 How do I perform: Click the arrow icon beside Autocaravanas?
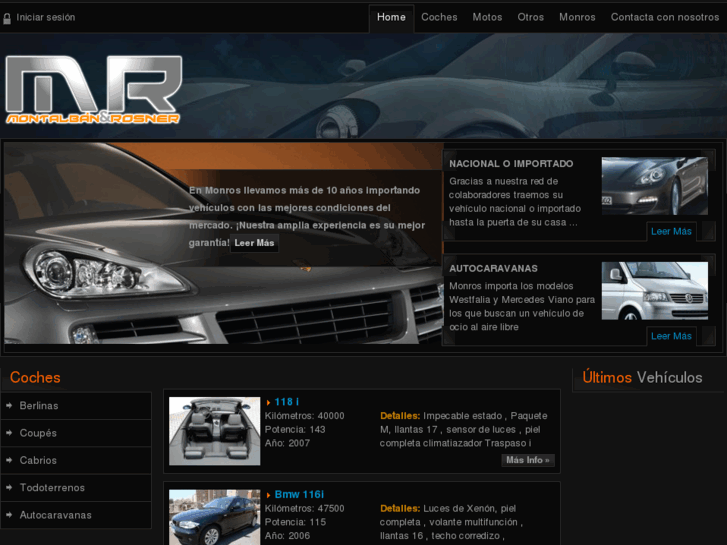(x=9, y=515)
